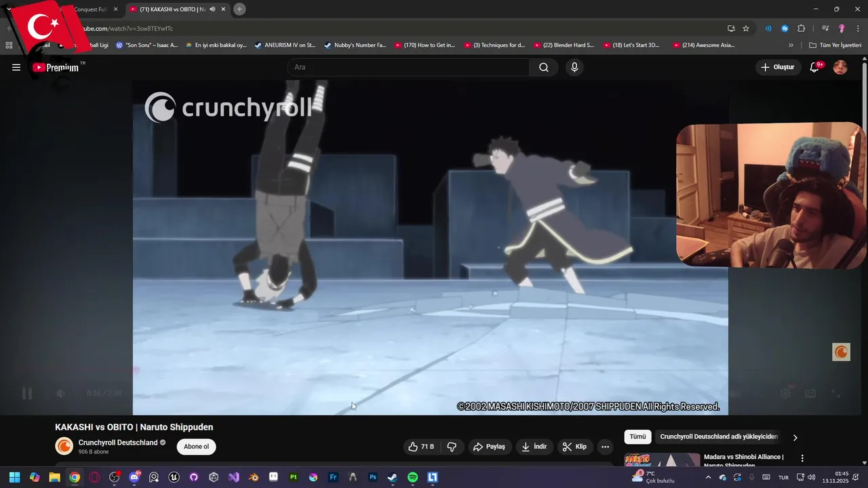This screenshot has width=868, height=488.
Task: Create a clip with Klip button
Action: [574, 447]
